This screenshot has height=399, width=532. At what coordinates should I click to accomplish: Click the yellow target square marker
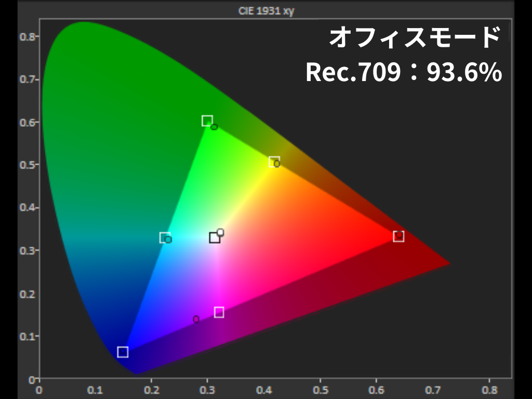[274, 162]
